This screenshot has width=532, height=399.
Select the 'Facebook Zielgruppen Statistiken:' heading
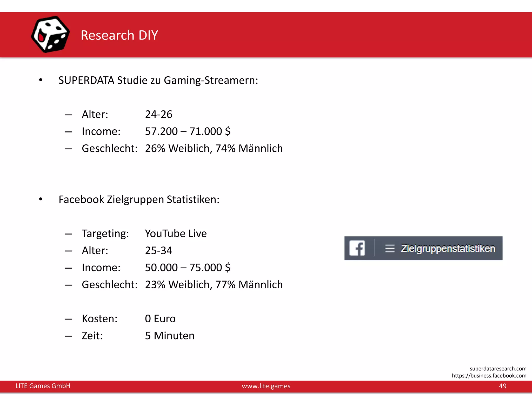[x=139, y=199]
